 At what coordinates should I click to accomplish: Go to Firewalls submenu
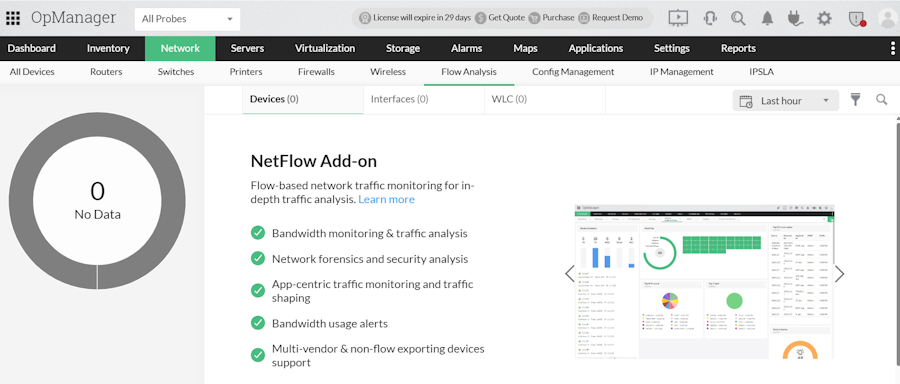tap(316, 72)
